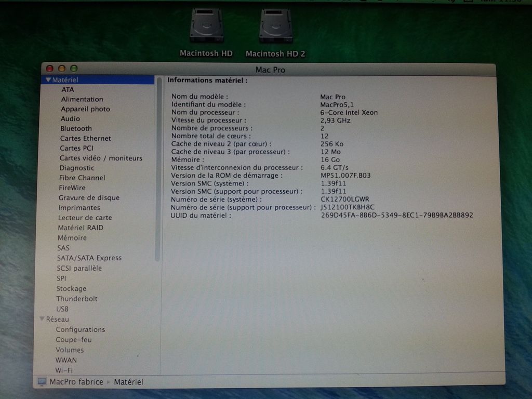532x399 pixels.
Task: Click the Informations matériel heading
Action: 207,81
